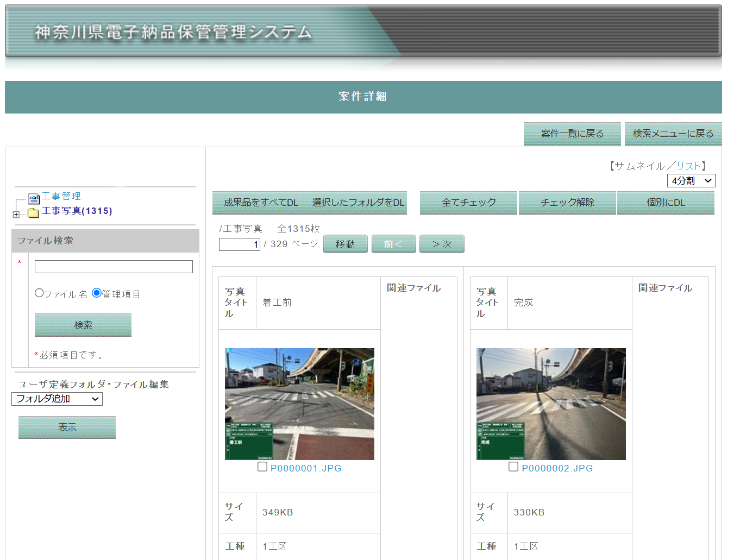The image size is (740, 560).
Task: Go to next page with ＞次
Action: pos(442,244)
